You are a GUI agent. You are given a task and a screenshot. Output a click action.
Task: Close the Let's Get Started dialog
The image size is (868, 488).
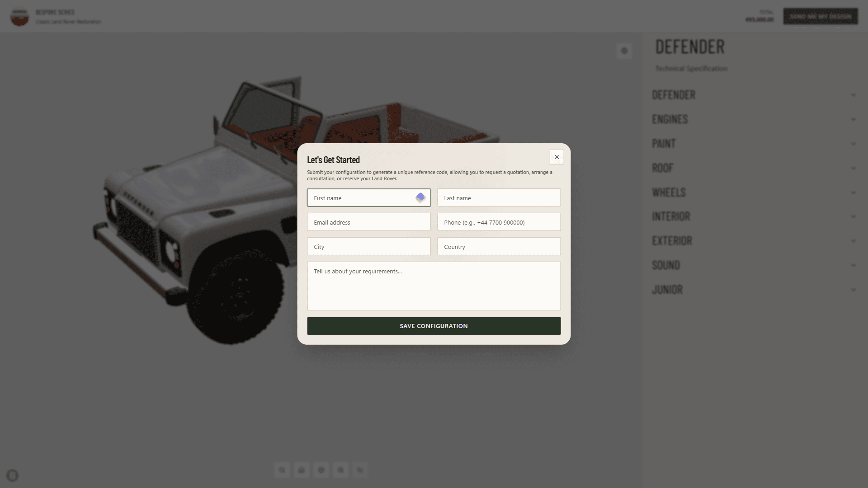(x=557, y=157)
